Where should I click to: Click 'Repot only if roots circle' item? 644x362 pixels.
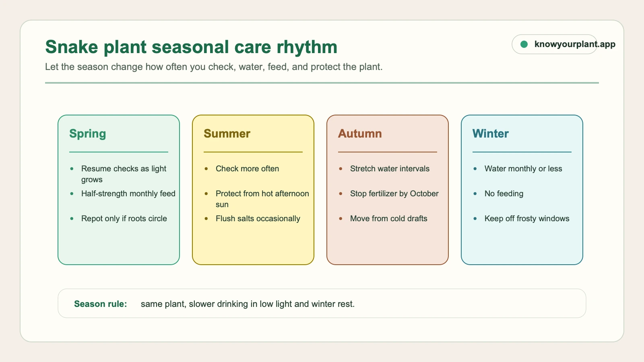[124, 218]
